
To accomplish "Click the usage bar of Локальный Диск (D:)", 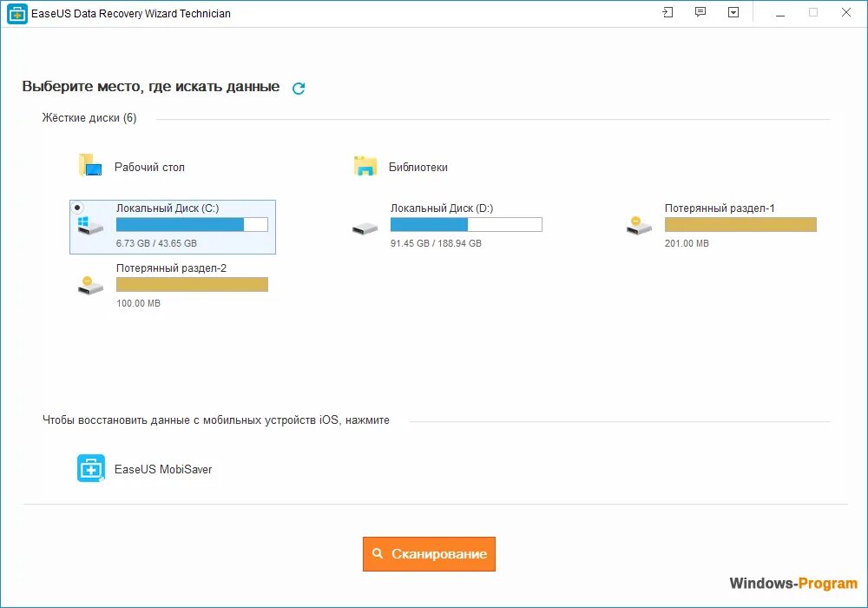I will coord(466,224).
